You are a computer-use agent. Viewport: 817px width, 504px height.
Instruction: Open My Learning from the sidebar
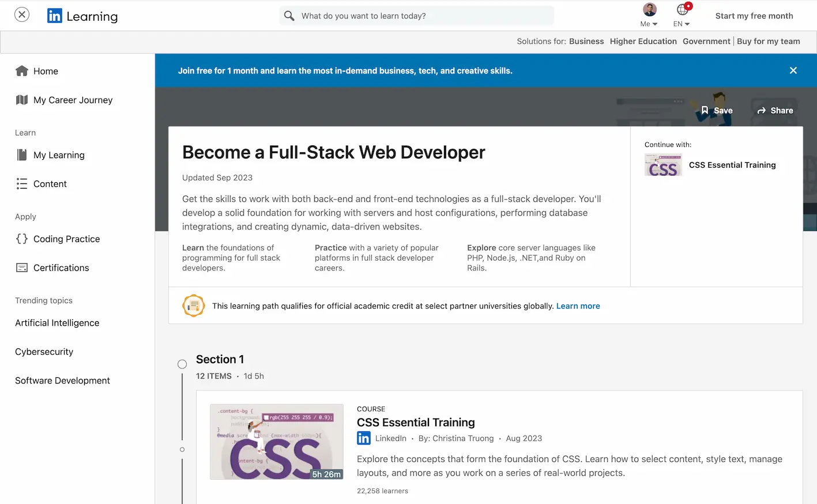tap(21, 155)
